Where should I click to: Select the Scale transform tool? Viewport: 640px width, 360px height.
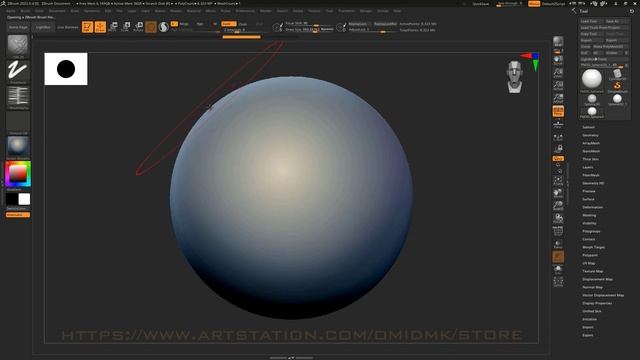(126, 27)
